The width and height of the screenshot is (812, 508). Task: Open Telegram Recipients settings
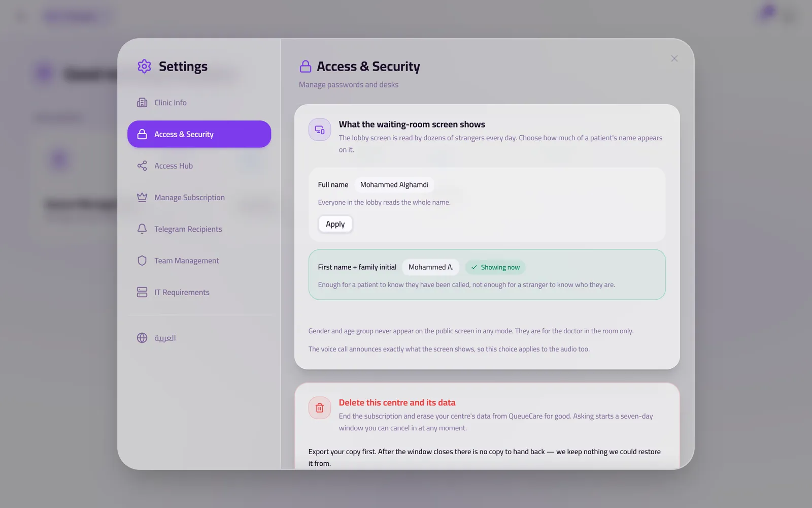click(x=199, y=229)
